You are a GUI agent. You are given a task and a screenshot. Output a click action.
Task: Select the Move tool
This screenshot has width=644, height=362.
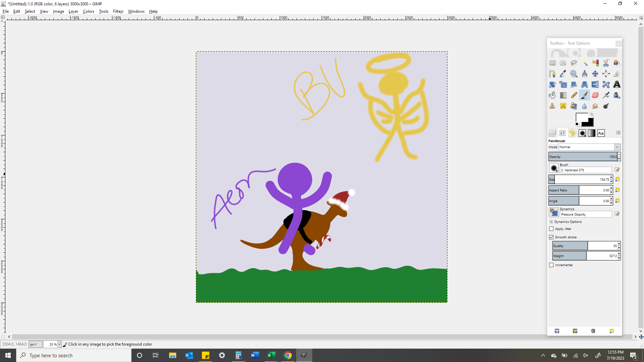coord(595,74)
